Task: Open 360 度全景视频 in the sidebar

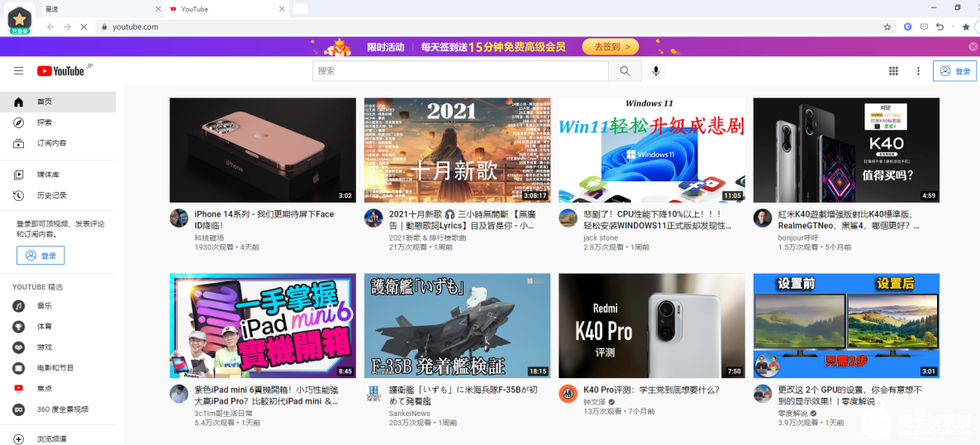Action: coord(58,409)
